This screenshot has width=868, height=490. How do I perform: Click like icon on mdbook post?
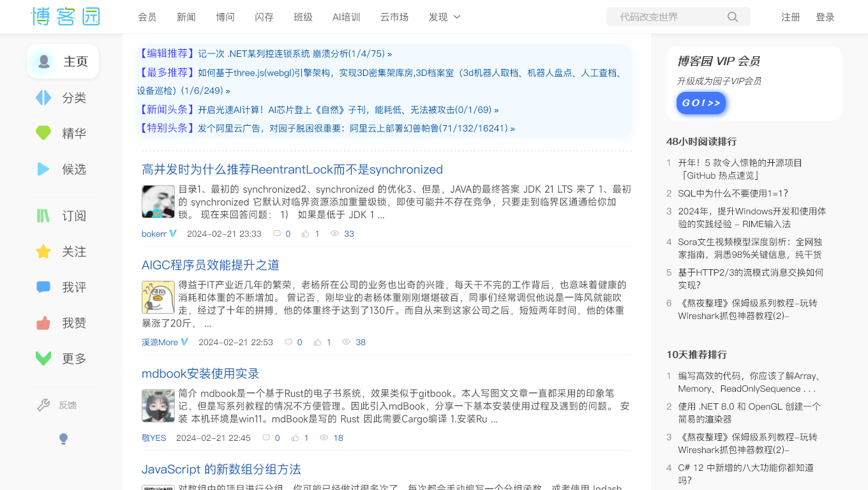pos(295,438)
